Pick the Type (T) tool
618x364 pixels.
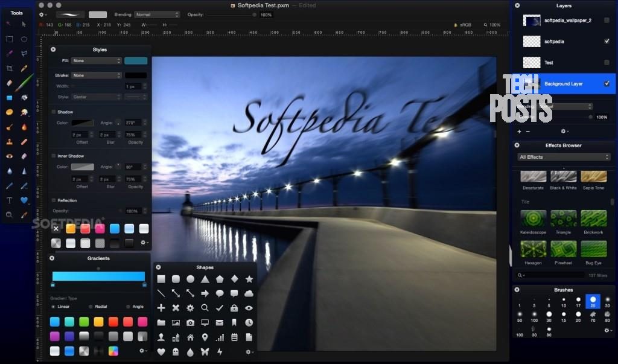tap(10, 200)
